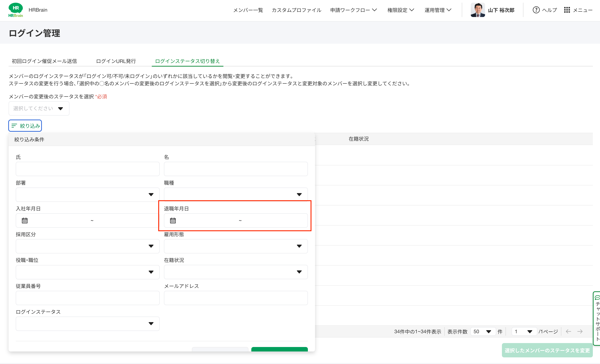
Task: Open the calendar picker for 退職年月日
Action: pos(173,220)
